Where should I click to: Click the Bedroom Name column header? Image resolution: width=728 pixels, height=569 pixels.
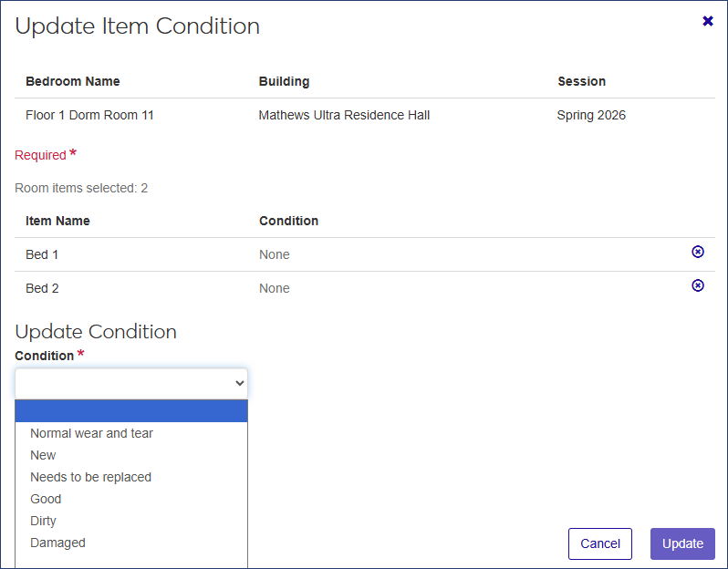tap(73, 81)
